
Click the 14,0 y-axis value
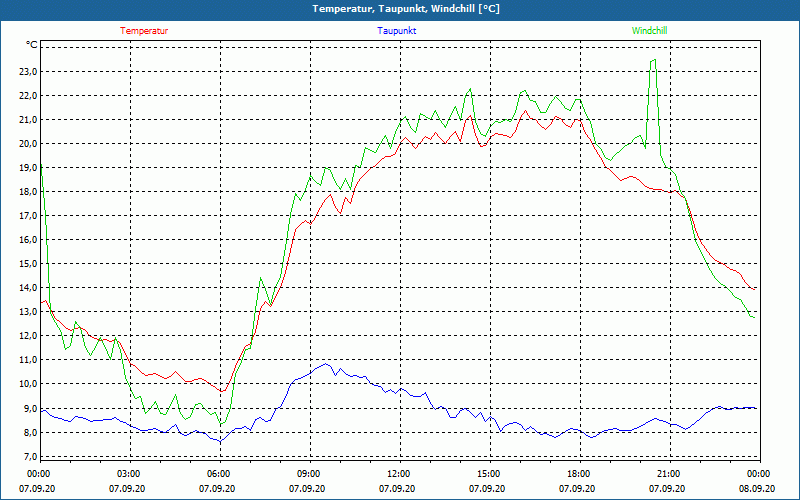pos(28,288)
